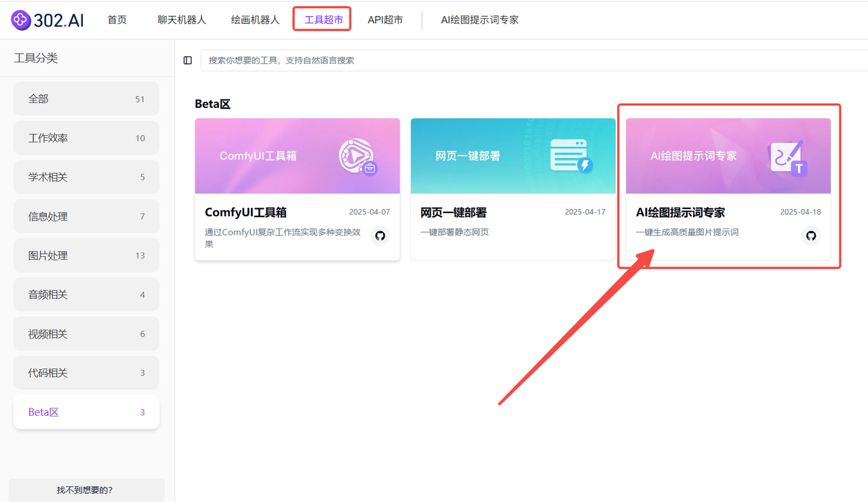Select the 视频相关 category
Image resolution: width=868 pixels, height=502 pixels.
pyautogui.click(x=86, y=334)
